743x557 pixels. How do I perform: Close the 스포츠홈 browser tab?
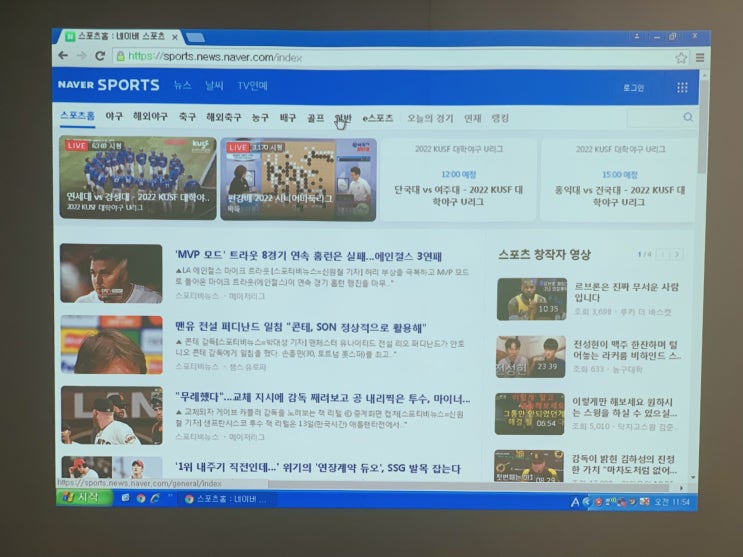point(175,37)
